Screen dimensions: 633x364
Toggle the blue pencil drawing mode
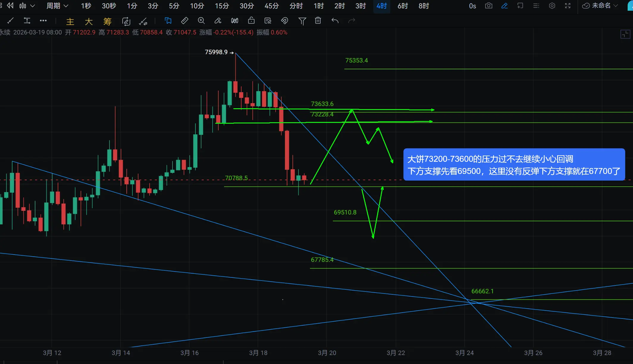(x=504, y=6)
